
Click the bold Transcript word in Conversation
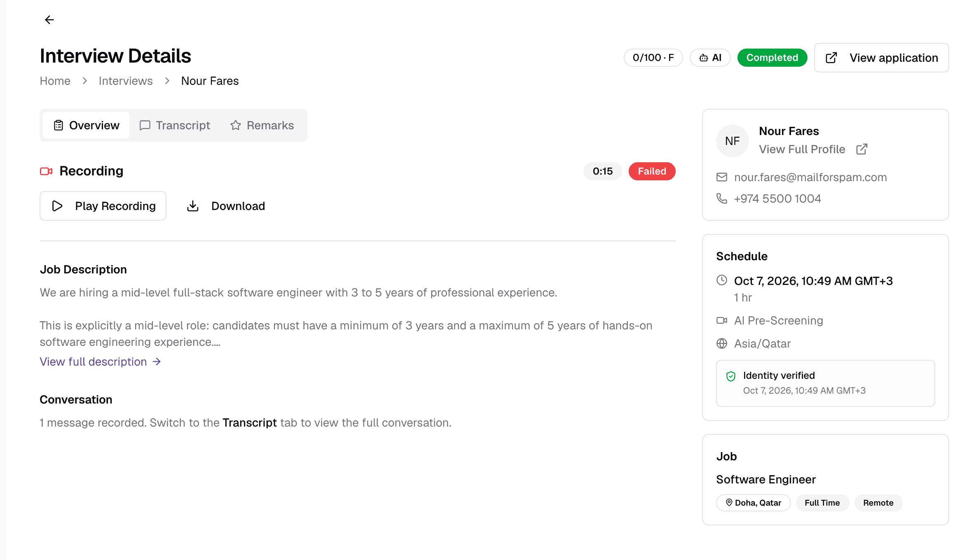point(250,422)
